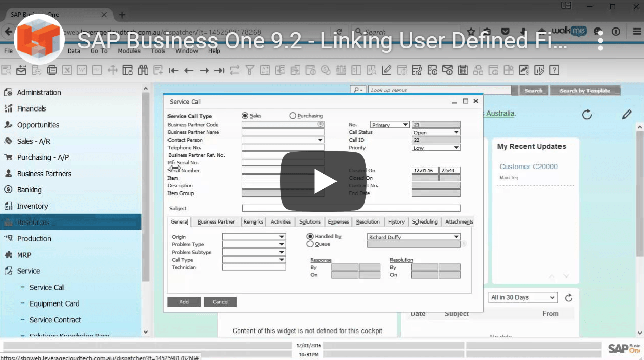The width and height of the screenshot is (644, 360).
Task: Select Inventory in the main menu
Action: point(33,206)
